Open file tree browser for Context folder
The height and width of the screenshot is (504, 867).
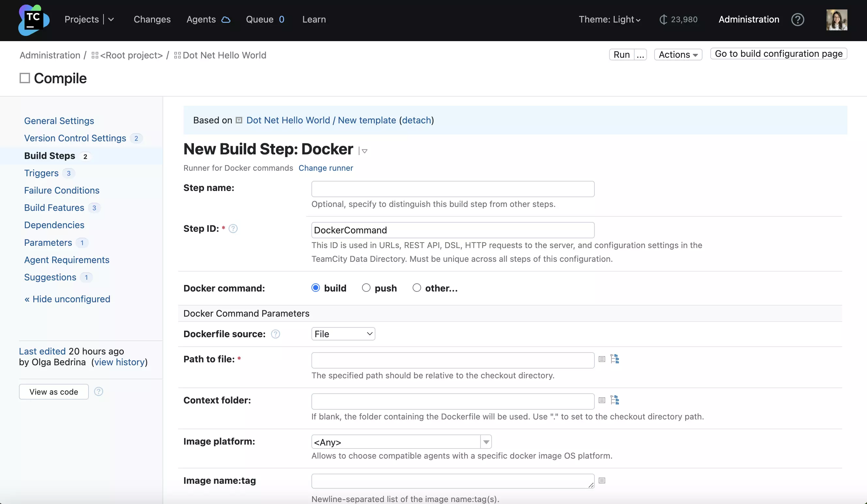(x=615, y=400)
